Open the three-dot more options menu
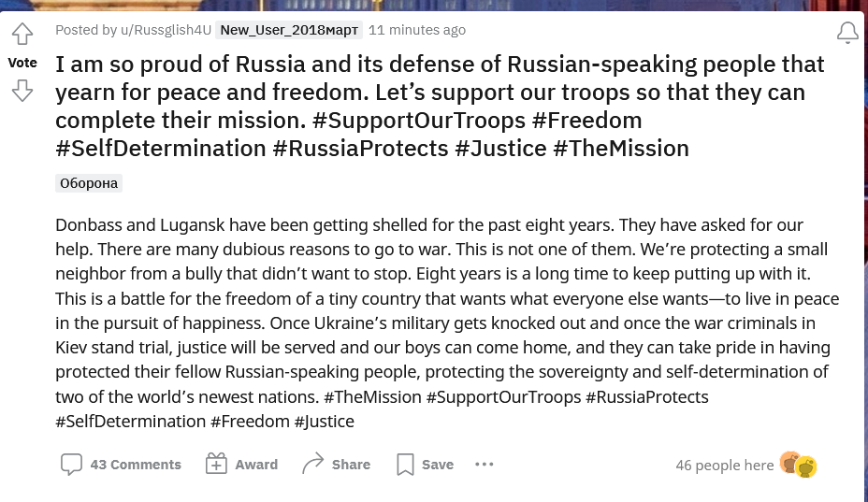The width and height of the screenshot is (868, 502). click(484, 465)
